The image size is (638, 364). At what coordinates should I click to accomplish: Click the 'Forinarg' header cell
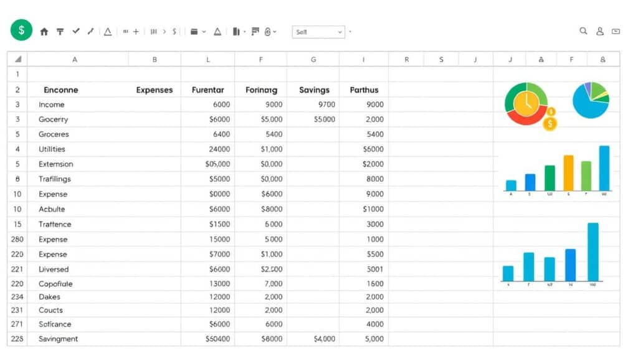click(261, 90)
